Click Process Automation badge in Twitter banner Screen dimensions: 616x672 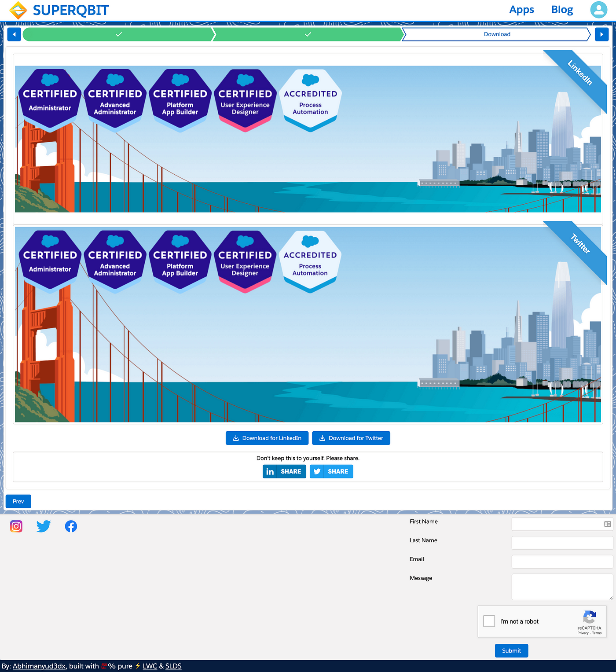310,261
